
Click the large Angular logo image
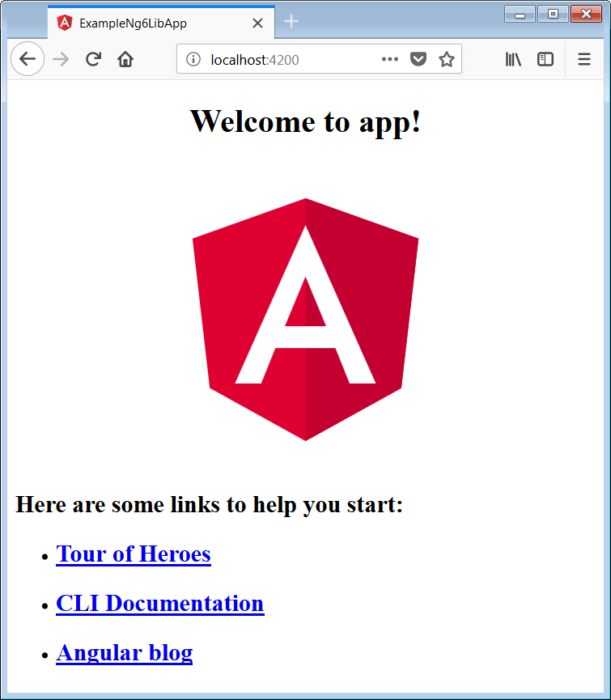(x=305, y=320)
